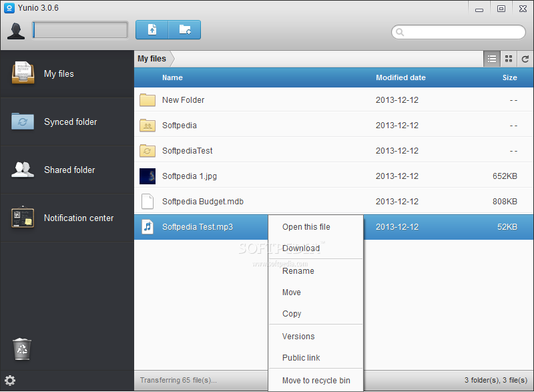Choose Move to recycle bin
The height and width of the screenshot is (392, 534).
[316, 381]
